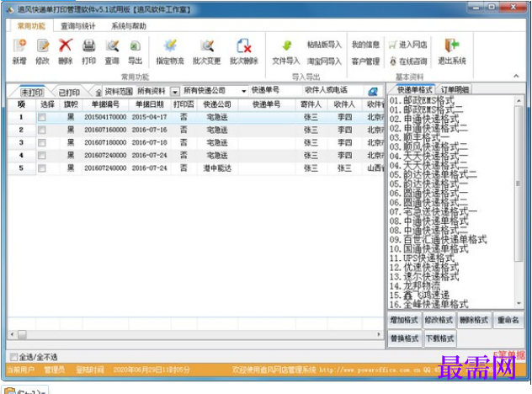
Task: Tick the checkbox in row 4
Action: coord(42,156)
